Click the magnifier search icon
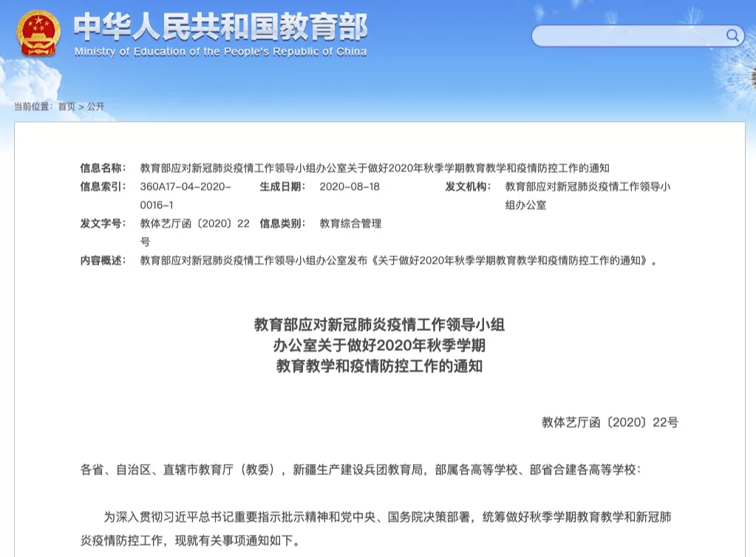The height and width of the screenshot is (557, 756). (x=732, y=35)
